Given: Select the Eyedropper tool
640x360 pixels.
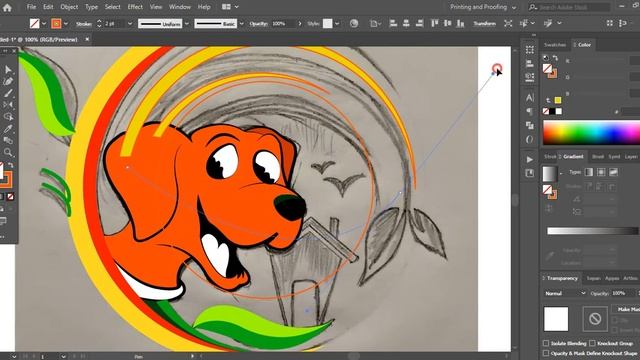Looking at the screenshot, I should tap(8, 129).
